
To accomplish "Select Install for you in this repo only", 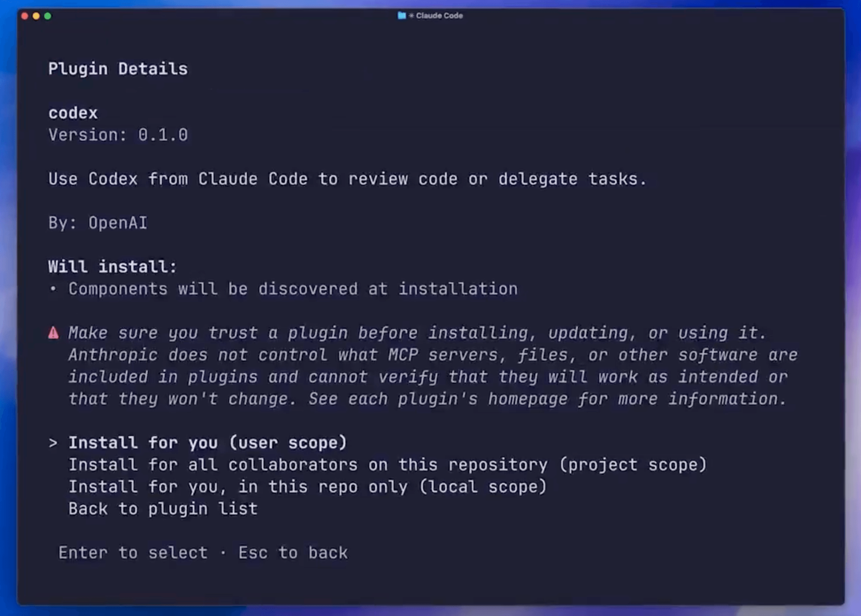I will [x=307, y=487].
